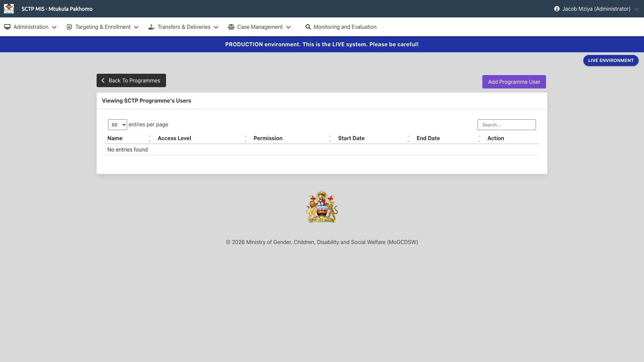
Task: Sort the table by Name column
Action: tap(129, 138)
